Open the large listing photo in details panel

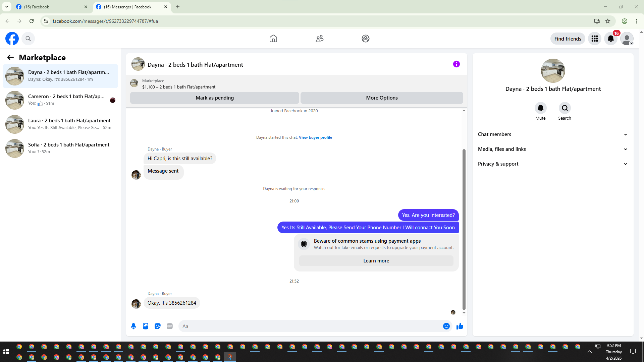(553, 71)
